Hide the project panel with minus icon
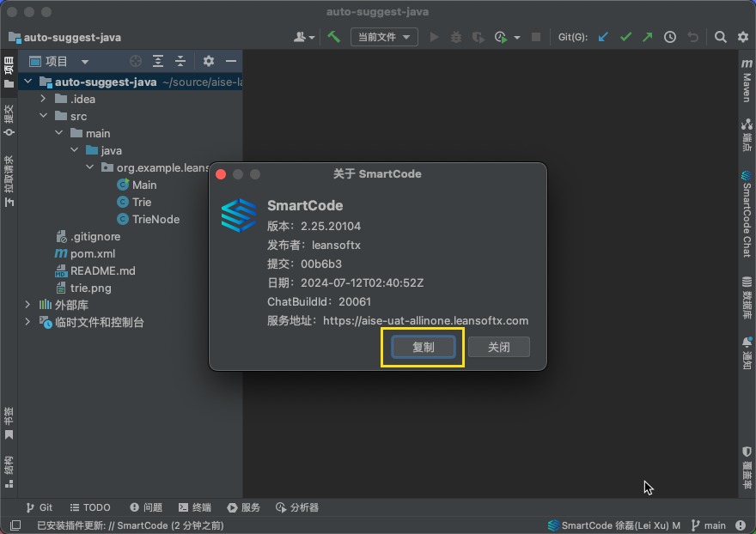Screen dimensions: 756x534 coord(231,61)
